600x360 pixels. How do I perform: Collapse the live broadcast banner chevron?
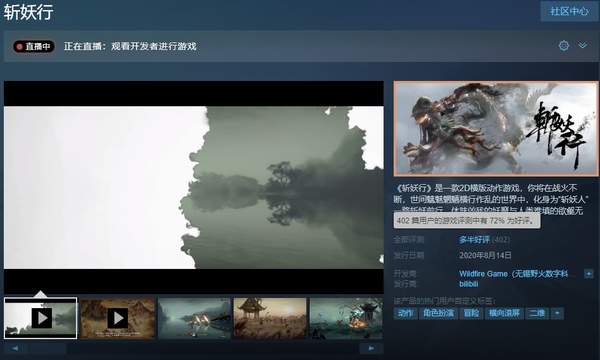pos(582,46)
